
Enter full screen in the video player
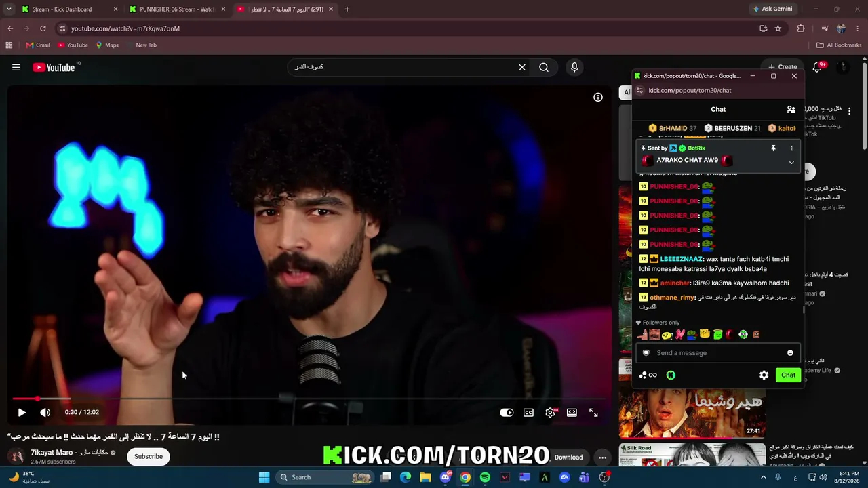click(x=593, y=412)
